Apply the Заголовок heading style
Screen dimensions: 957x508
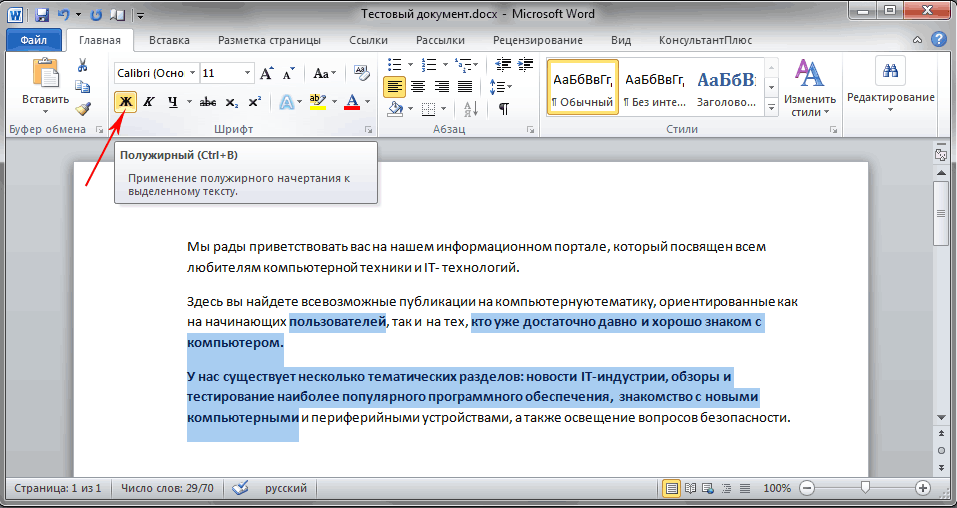click(x=726, y=87)
